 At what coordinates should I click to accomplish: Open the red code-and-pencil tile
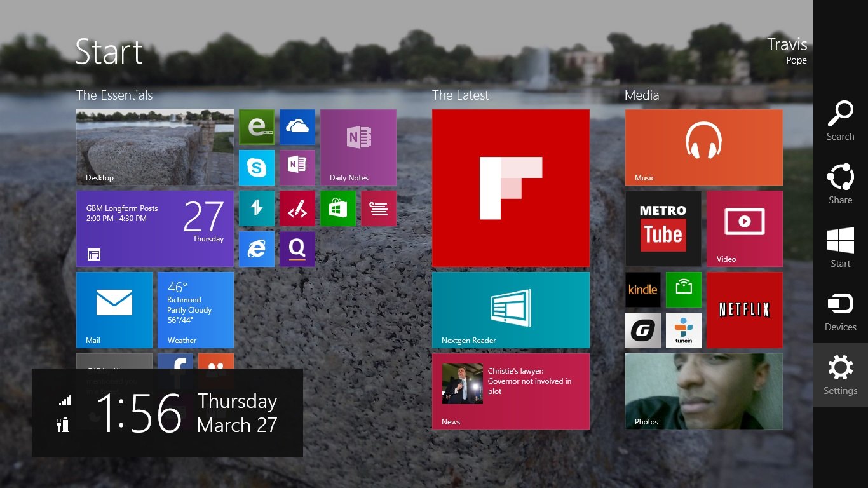297,208
